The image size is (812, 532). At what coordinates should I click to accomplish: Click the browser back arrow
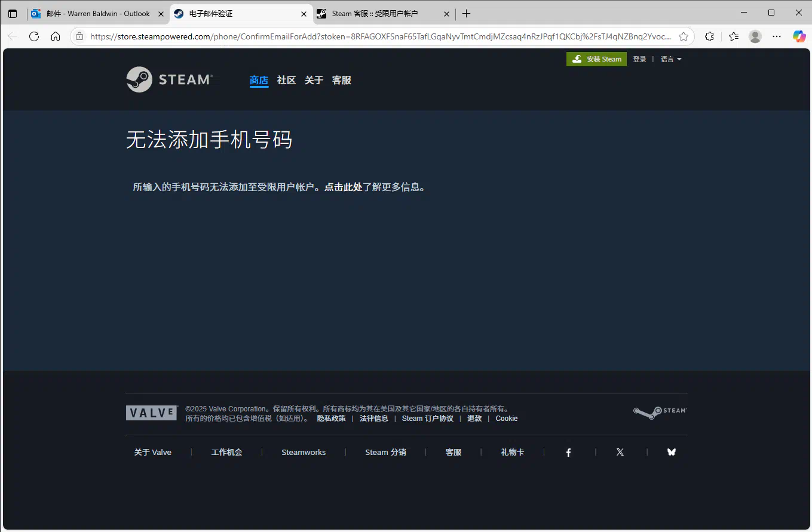click(x=13, y=36)
